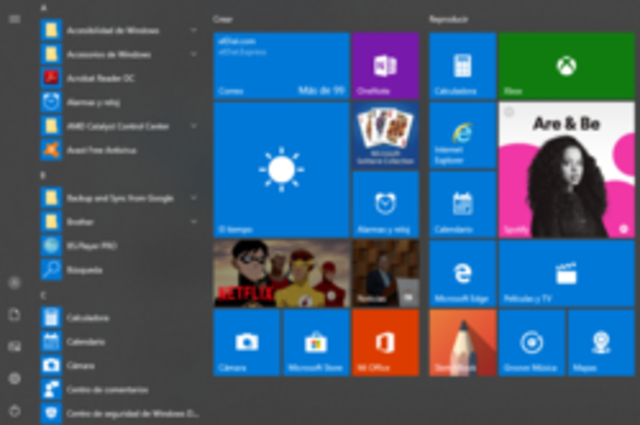Open the OneNote tile

[x=386, y=66]
